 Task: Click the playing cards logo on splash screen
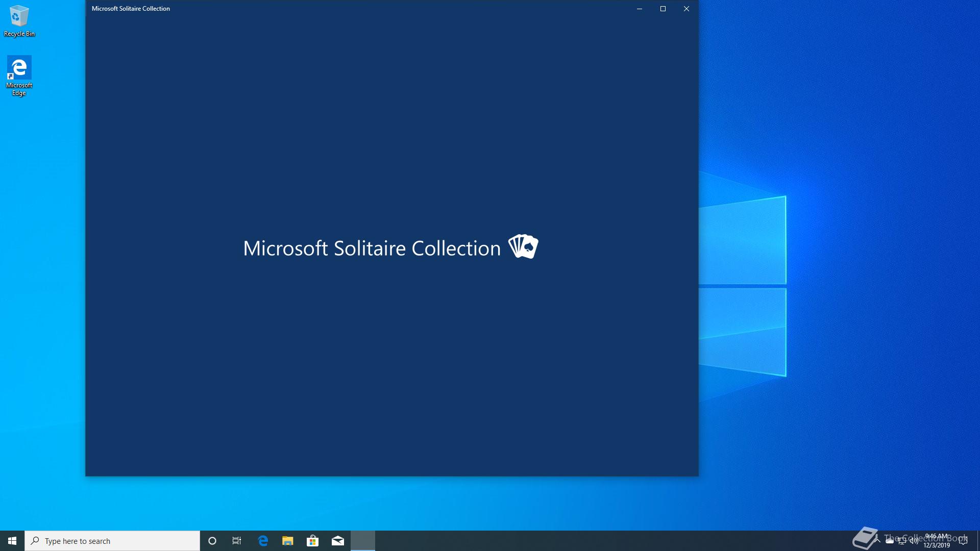click(x=523, y=246)
